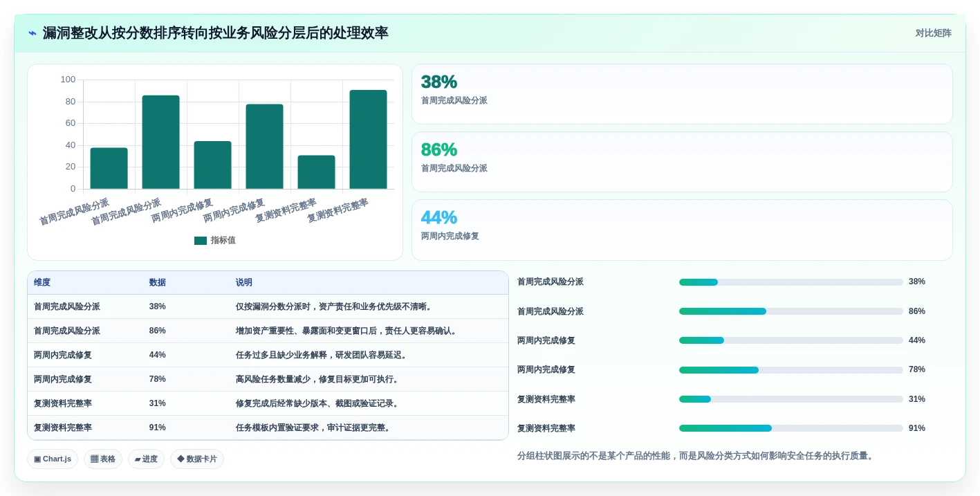Image resolution: width=980 pixels, height=496 pixels.
Task: Click description starting 任务过多且缺少业务解释
Action: coord(323,356)
